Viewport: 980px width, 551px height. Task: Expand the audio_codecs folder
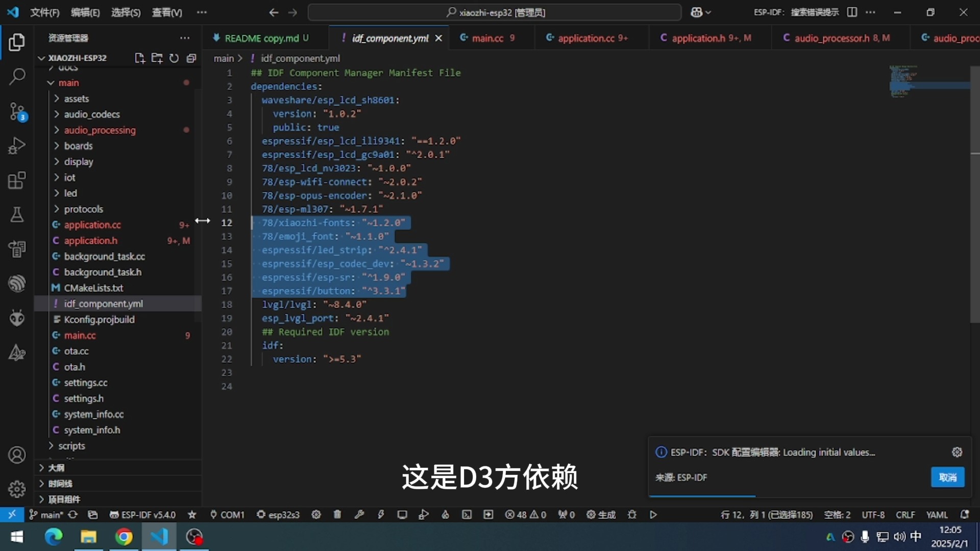coord(92,114)
